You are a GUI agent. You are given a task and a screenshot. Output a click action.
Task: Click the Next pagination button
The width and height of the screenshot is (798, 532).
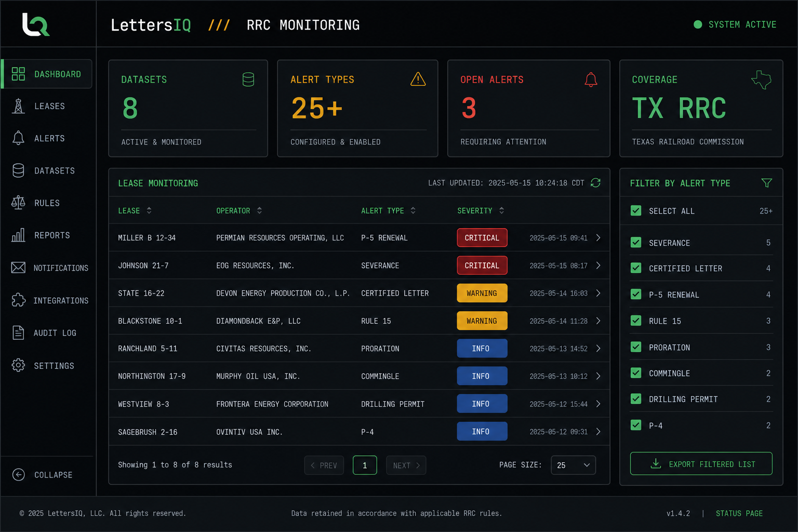pos(406,465)
